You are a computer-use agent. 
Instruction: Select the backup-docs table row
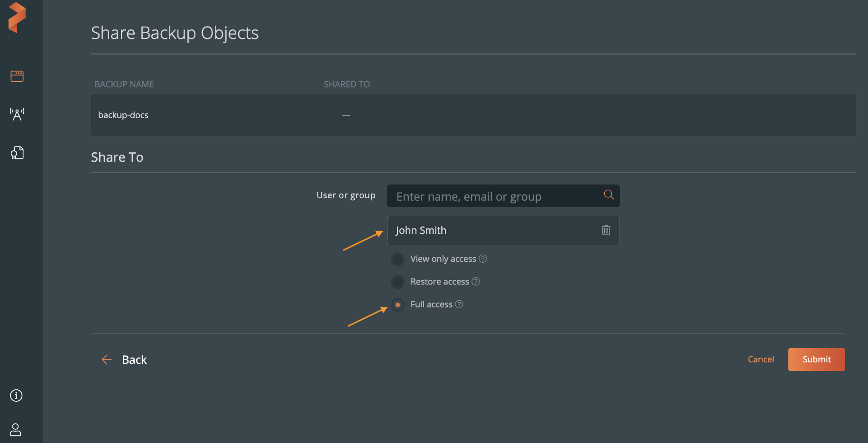[x=473, y=115]
